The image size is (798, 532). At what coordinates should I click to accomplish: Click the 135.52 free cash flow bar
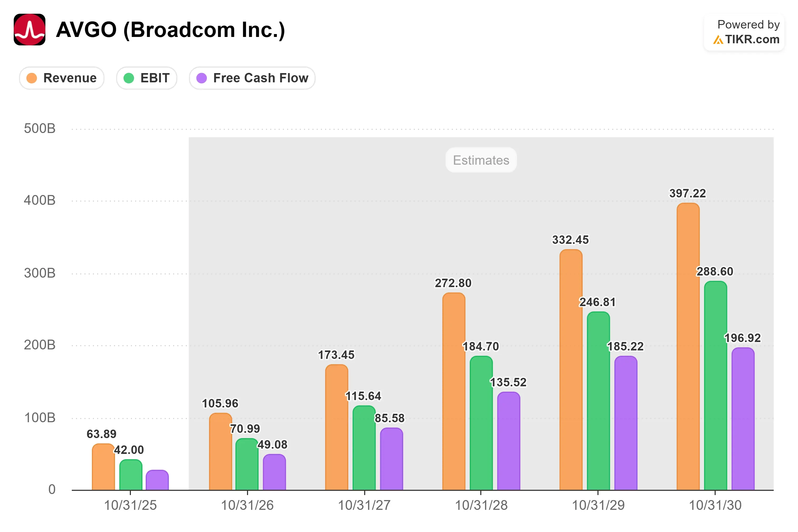(509, 441)
